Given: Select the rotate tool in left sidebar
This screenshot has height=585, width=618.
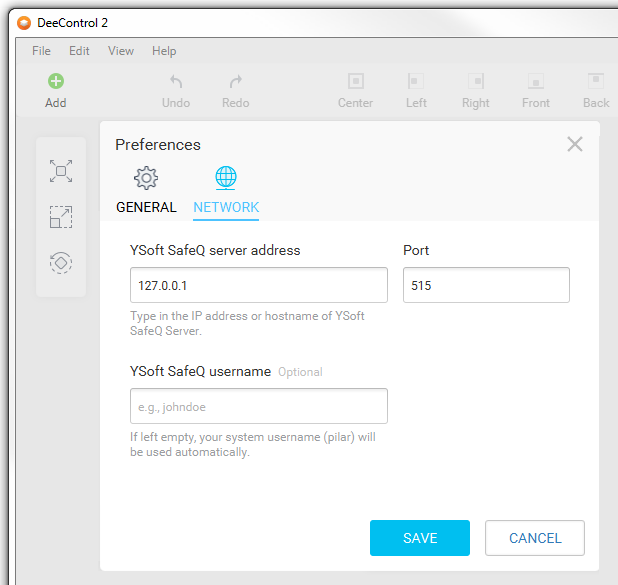Looking at the screenshot, I should tap(61, 262).
